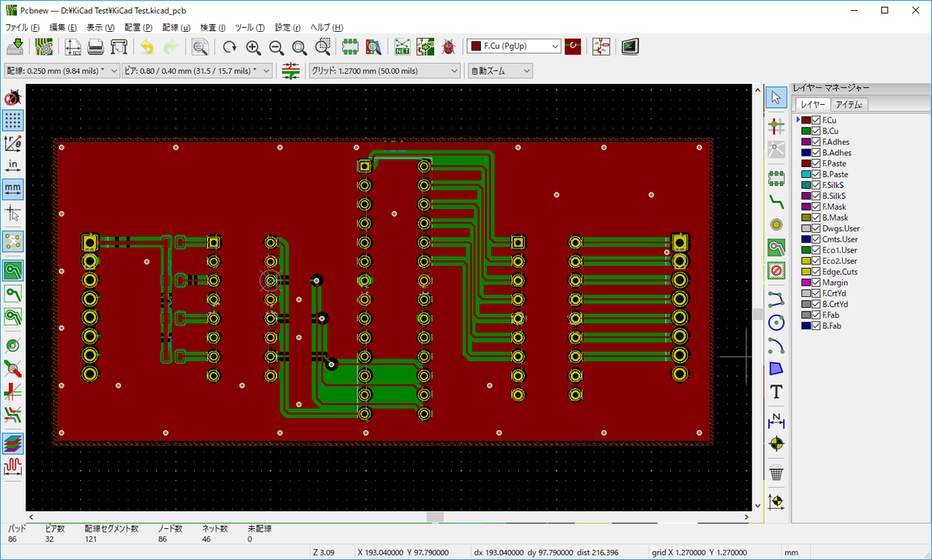Toggle high contrast display mode
Screen dimensions: 932x560
(13, 443)
